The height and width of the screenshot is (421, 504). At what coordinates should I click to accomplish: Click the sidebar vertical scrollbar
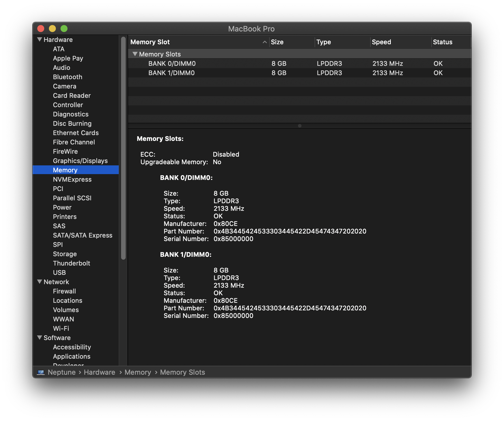(123, 148)
